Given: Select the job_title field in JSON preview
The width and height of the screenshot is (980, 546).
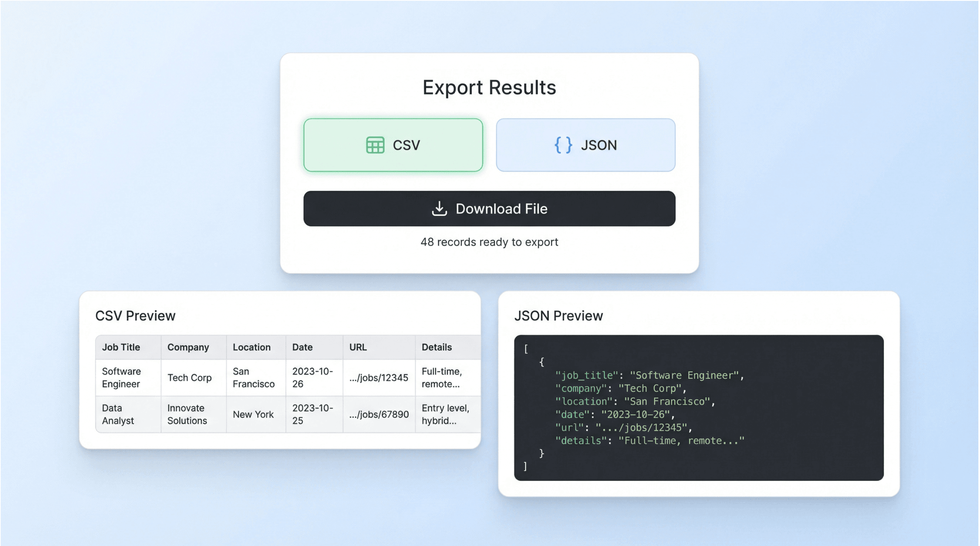Looking at the screenshot, I should click(x=586, y=375).
